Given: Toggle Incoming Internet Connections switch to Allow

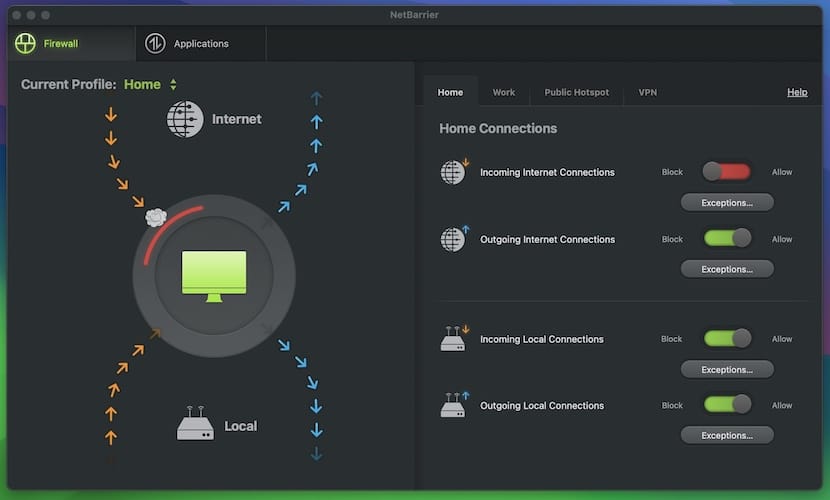Looking at the screenshot, I should click(x=726, y=172).
